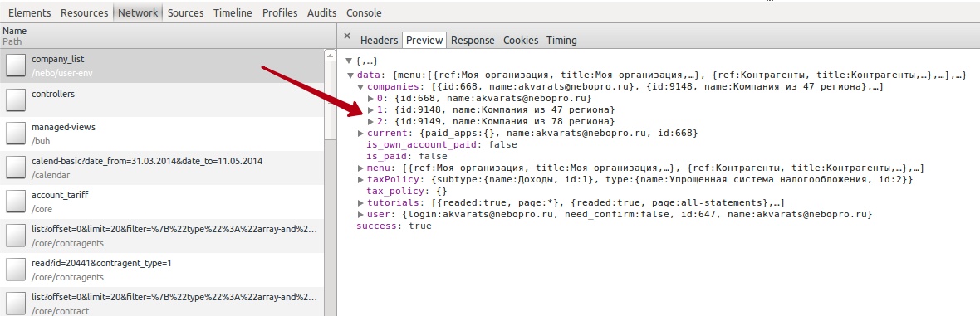Click the calend-basic request file icon

point(16,168)
